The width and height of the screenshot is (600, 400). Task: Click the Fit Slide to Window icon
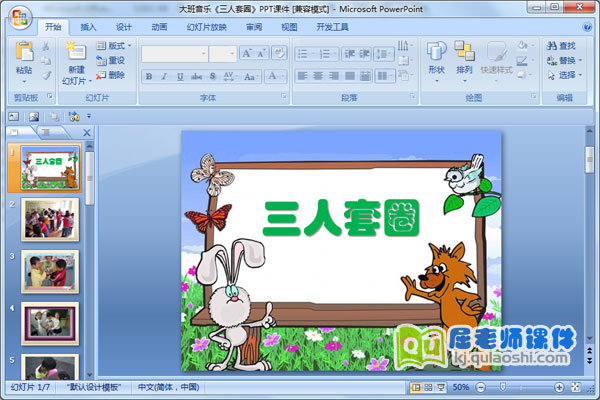point(576,387)
